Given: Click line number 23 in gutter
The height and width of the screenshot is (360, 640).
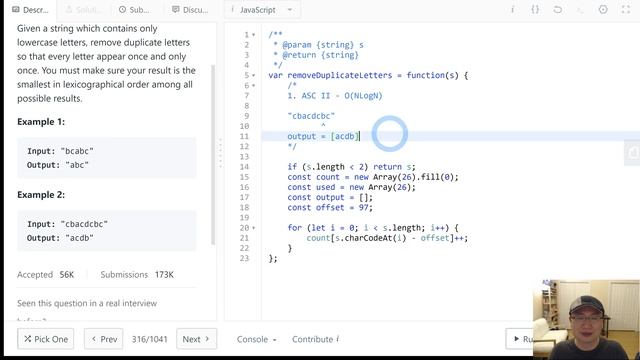Looking at the screenshot, I should (244, 258).
